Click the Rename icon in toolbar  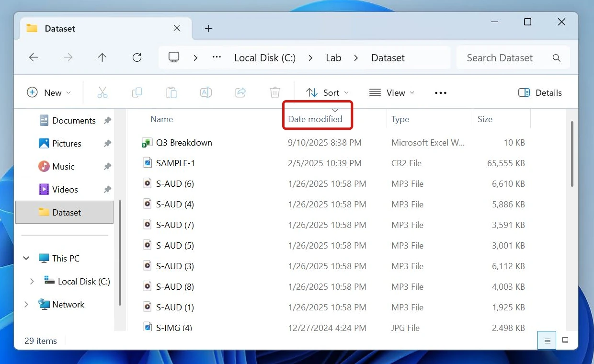206,92
